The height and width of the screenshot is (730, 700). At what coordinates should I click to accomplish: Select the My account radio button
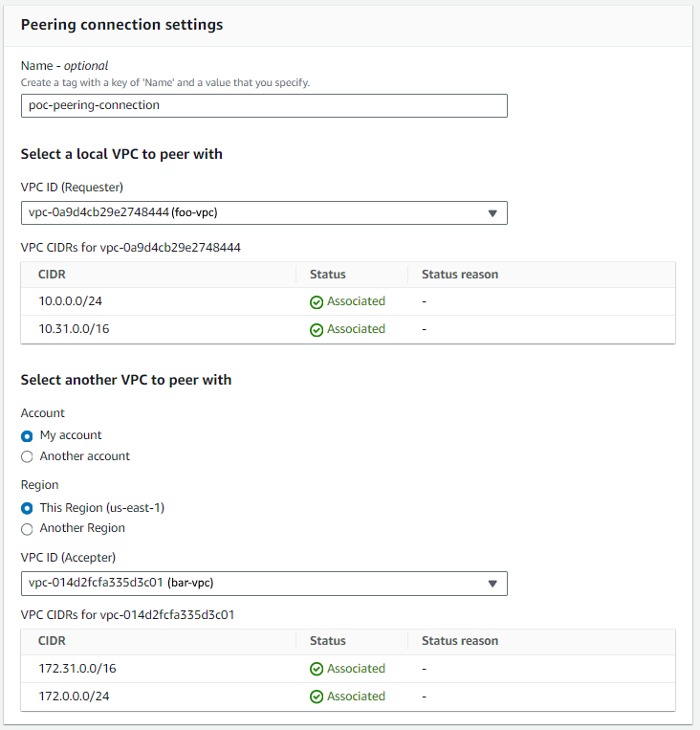(x=27, y=435)
